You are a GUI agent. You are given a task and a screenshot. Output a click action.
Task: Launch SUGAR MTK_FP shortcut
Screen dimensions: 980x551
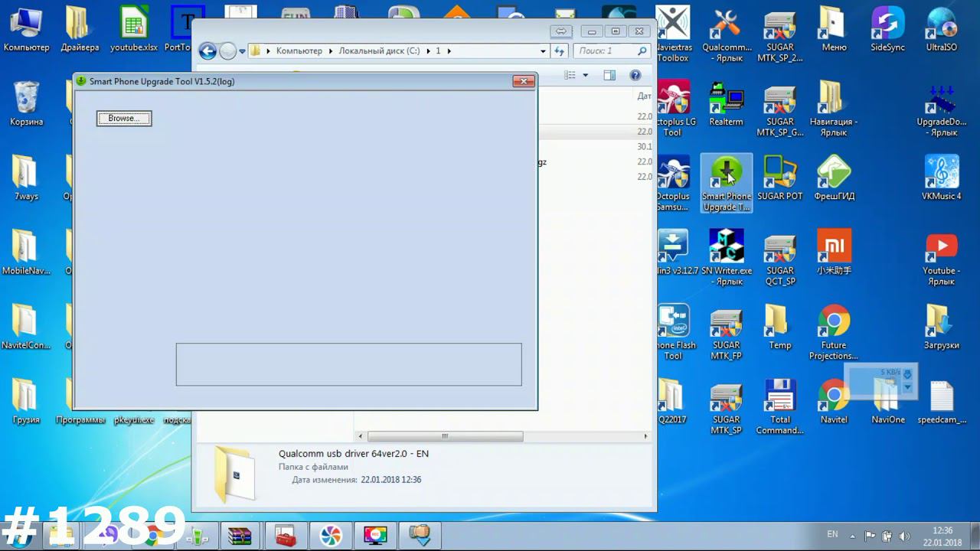tap(727, 332)
